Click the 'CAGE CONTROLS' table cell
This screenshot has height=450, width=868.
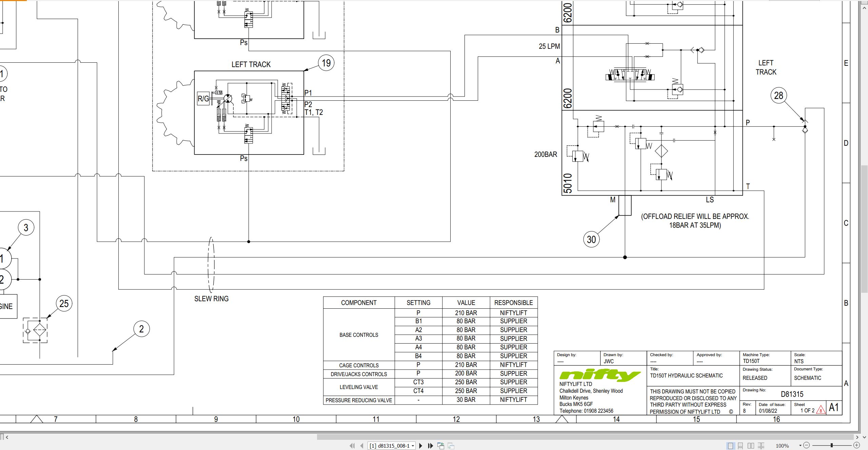tap(359, 365)
